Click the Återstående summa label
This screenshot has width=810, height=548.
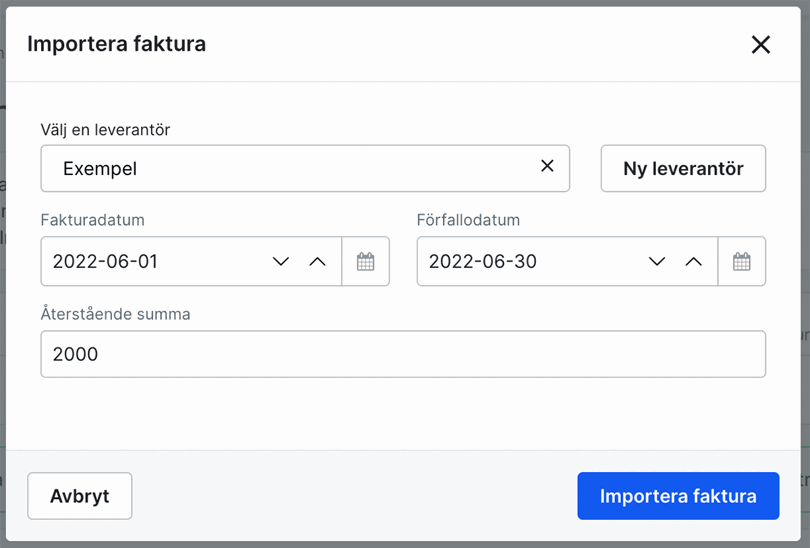[115, 314]
